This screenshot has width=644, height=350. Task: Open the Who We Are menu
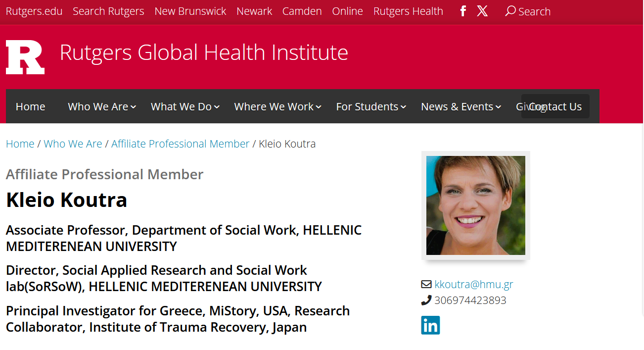98,106
